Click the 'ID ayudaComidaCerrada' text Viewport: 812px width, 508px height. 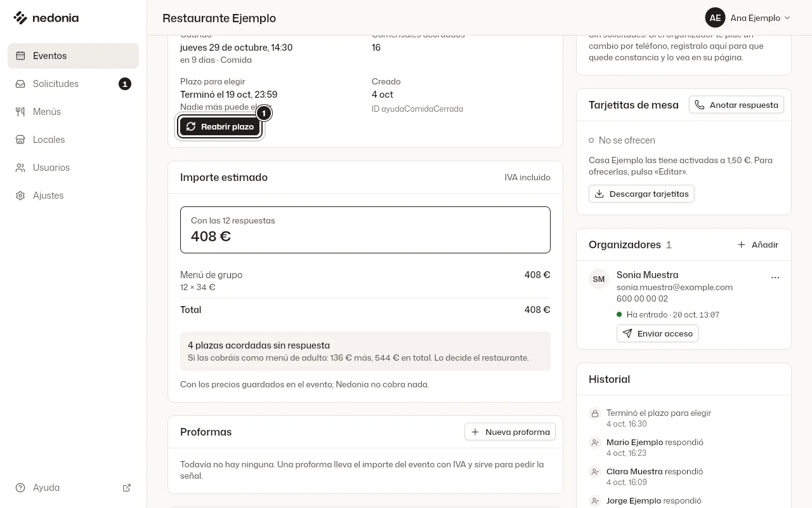(x=417, y=109)
